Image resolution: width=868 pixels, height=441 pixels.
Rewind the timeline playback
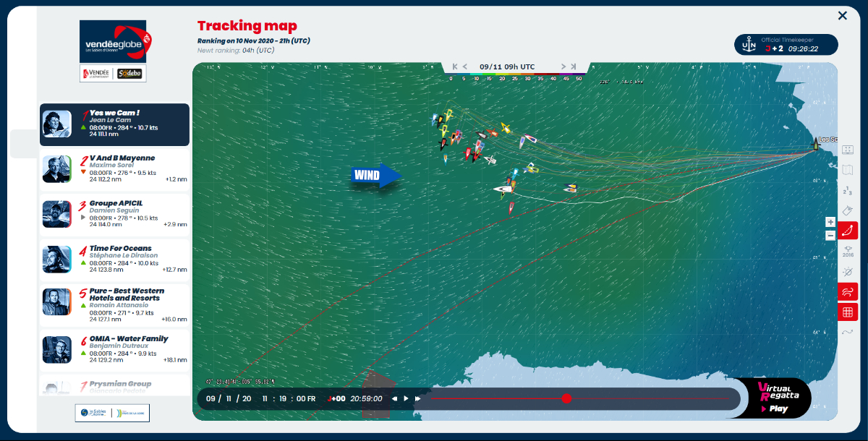[x=394, y=398]
